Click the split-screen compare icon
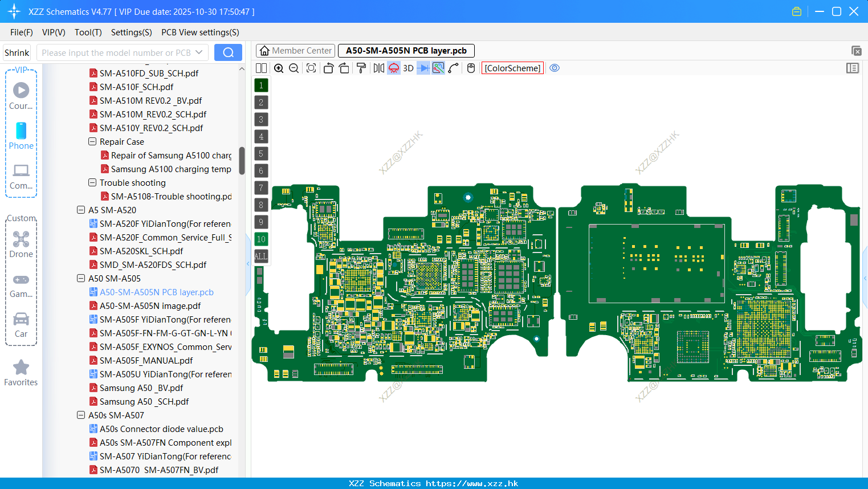This screenshot has height=489, width=868. 261,68
